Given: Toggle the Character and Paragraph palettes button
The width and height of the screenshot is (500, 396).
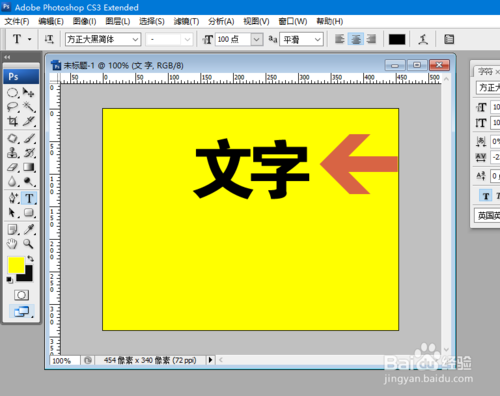Looking at the screenshot, I should pyautogui.click(x=449, y=39).
